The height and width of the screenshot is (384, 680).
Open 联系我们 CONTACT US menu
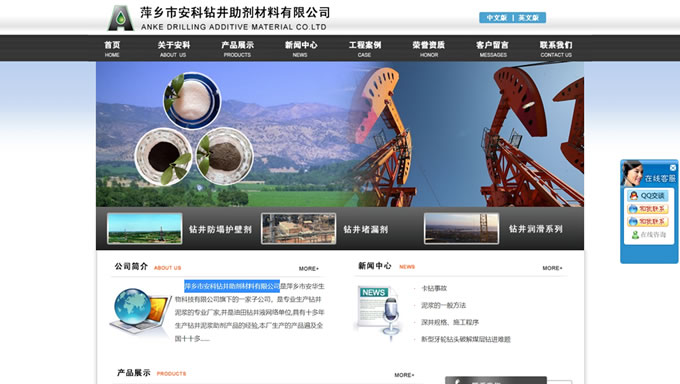[556, 49]
